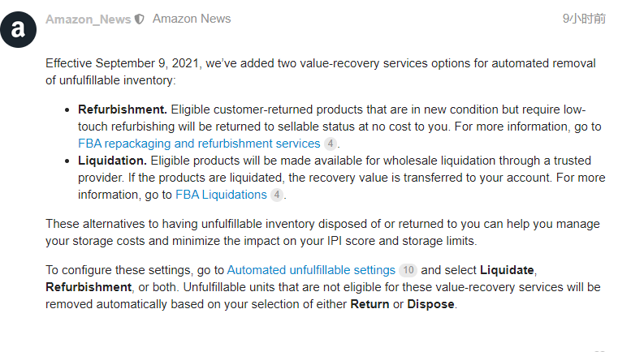The height and width of the screenshot is (352, 644).
Task: Click the bold 'Refurbishment.' bullet heading
Action: click(x=123, y=109)
